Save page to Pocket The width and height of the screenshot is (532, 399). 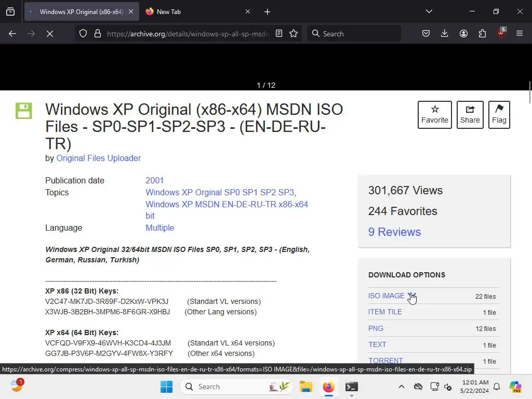pos(426,33)
